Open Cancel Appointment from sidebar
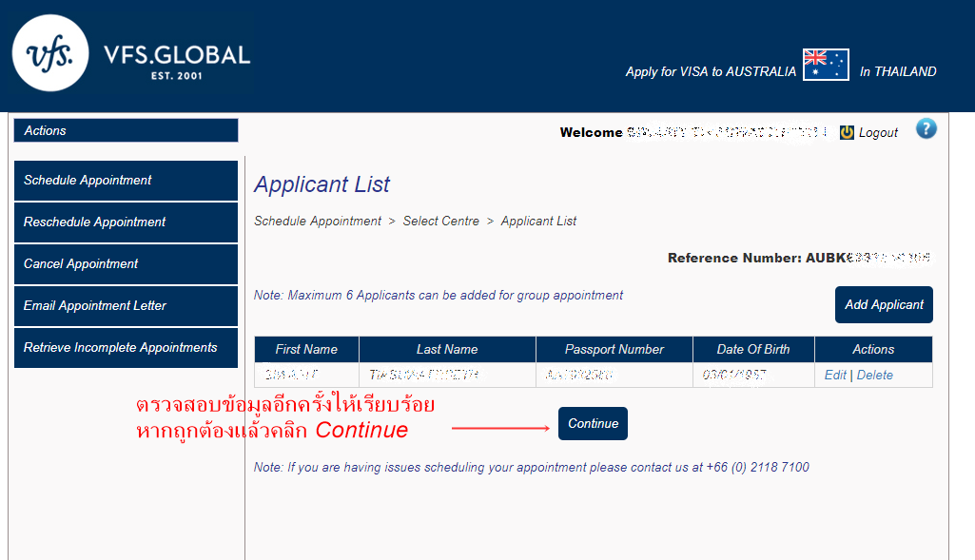 126,264
